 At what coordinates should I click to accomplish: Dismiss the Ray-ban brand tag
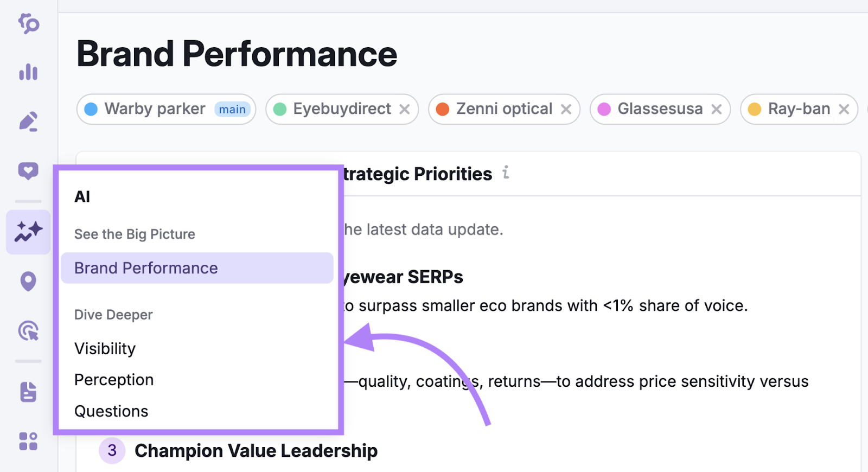pos(844,109)
